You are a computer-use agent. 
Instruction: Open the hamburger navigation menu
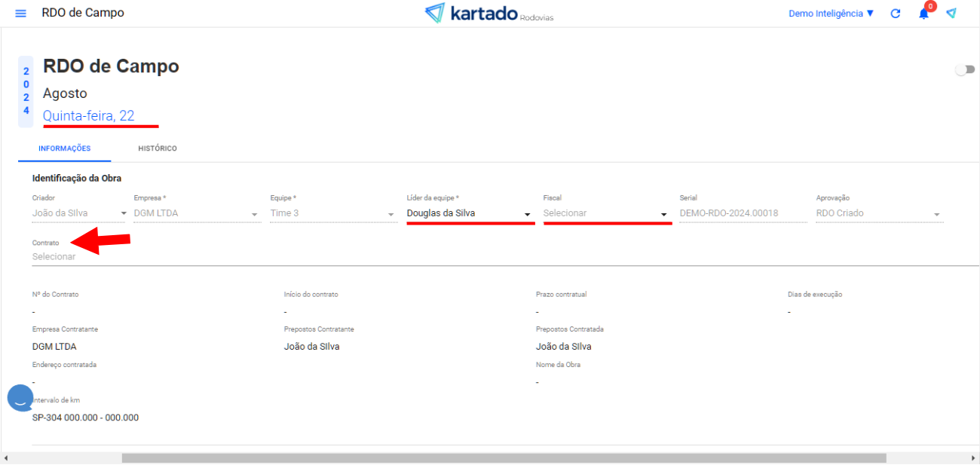coord(20,14)
